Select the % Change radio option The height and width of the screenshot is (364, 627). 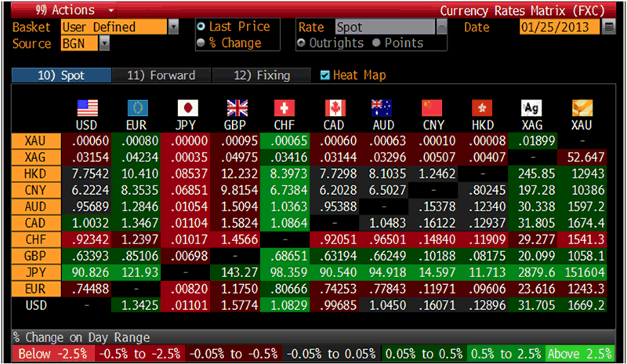pyautogui.click(x=203, y=42)
